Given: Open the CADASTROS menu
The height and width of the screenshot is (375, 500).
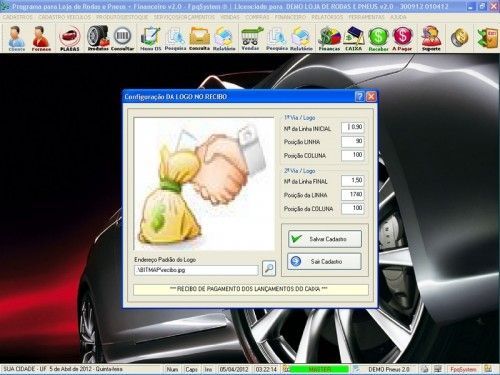Looking at the screenshot, I should pos(18,17).
